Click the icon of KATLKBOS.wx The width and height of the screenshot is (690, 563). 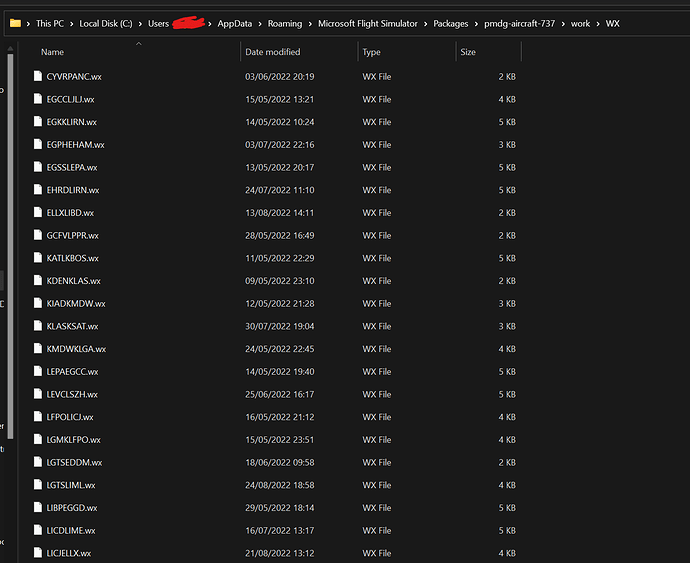(38, 258)
